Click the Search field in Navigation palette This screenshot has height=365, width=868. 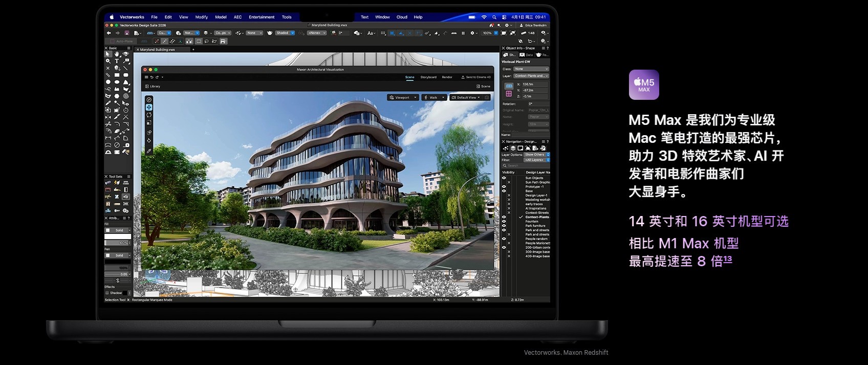tap(526, 165)
